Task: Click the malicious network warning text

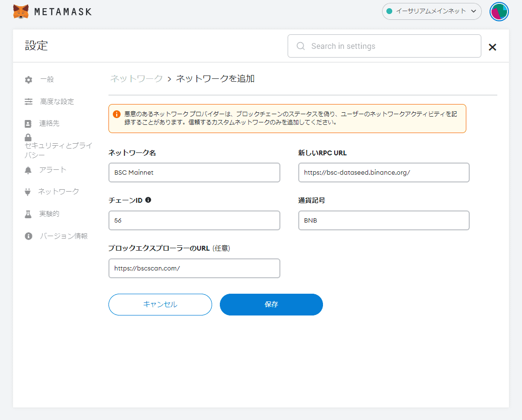Action: point(291,118)
